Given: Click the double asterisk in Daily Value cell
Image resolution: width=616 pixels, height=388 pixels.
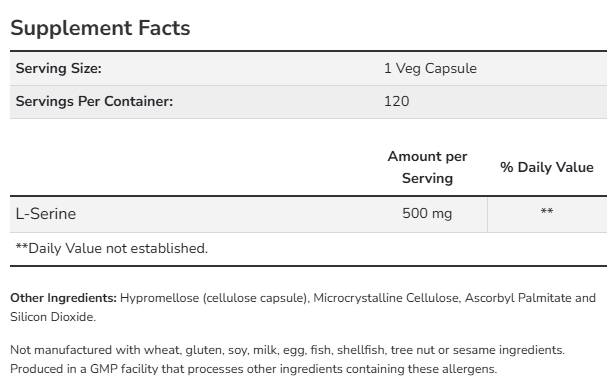Looking at the screenshot, I should click(x=547, y=211).
